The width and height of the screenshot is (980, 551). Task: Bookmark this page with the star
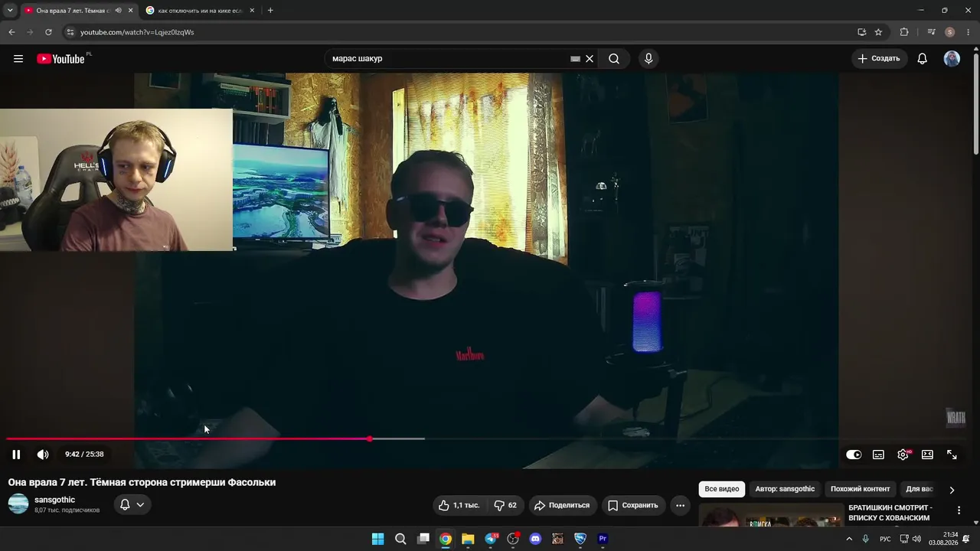878,32
